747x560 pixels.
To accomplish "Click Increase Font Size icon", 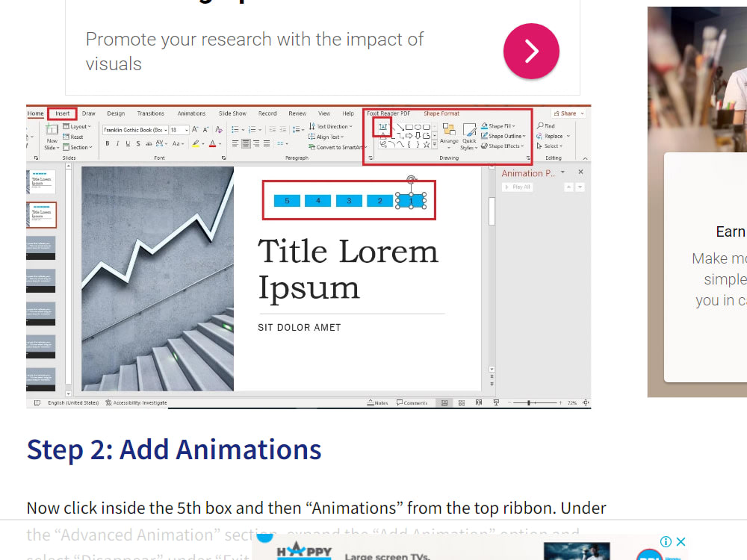I will coord(195,129).
